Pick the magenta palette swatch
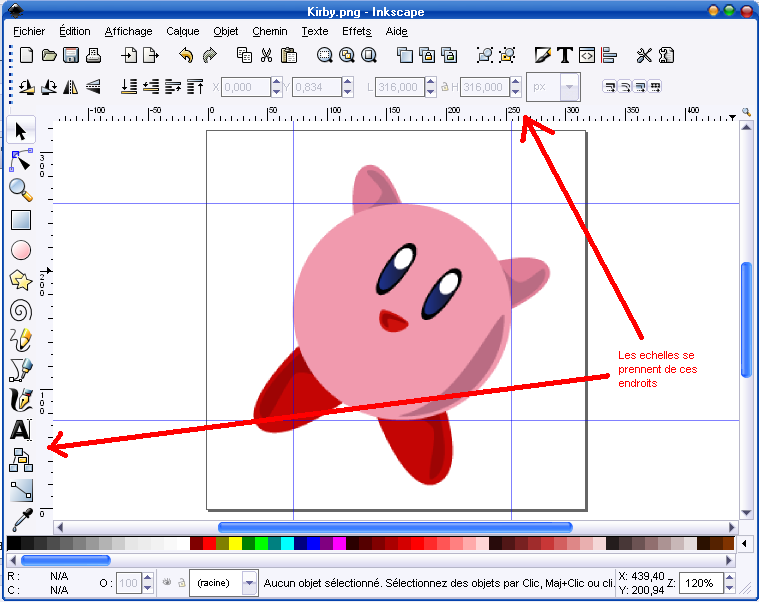759x602 pixels. tap(340, 543)
